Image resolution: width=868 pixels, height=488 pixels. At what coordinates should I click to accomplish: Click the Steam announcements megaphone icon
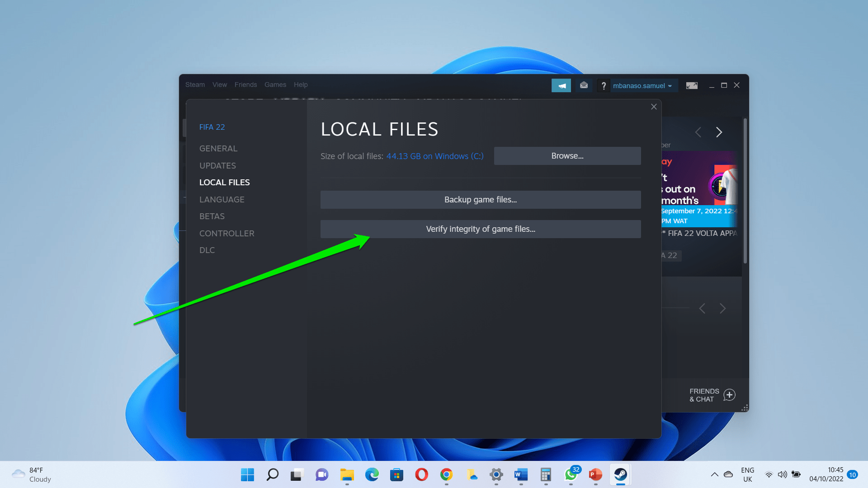tap(561, 85)
